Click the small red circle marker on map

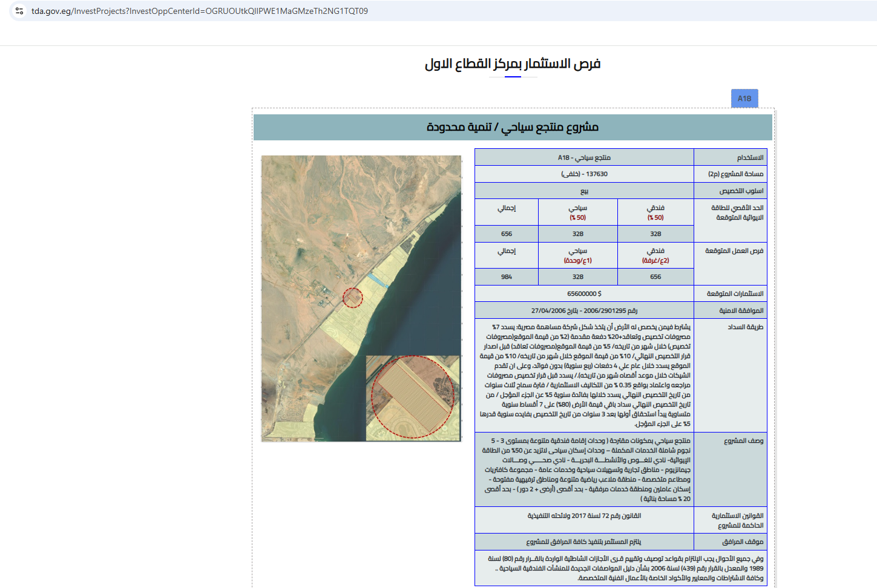pos(353,298)
